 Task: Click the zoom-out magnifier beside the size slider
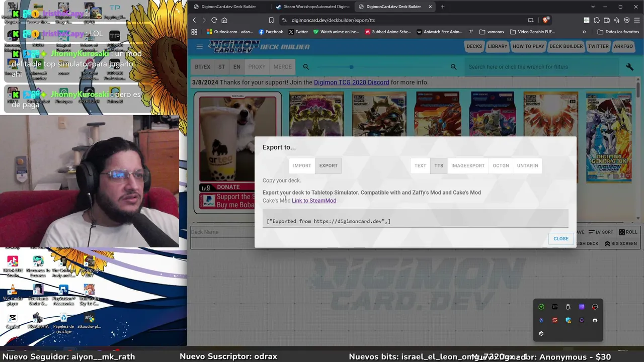(306, 67)
